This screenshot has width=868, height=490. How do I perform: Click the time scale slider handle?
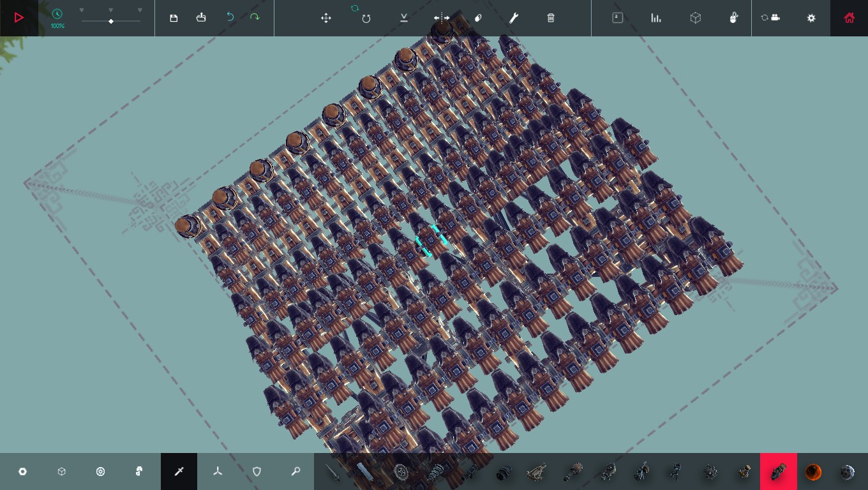(111, 21)
